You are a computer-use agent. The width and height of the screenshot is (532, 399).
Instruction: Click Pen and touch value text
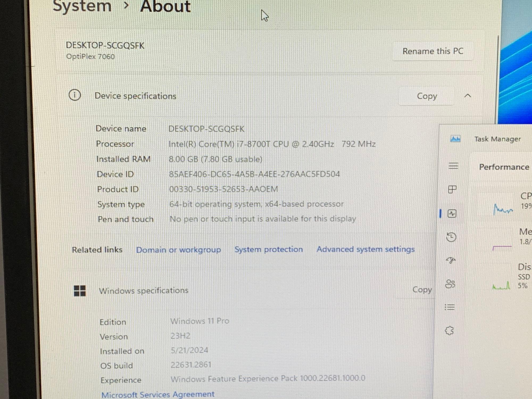[x=263, y=219]
